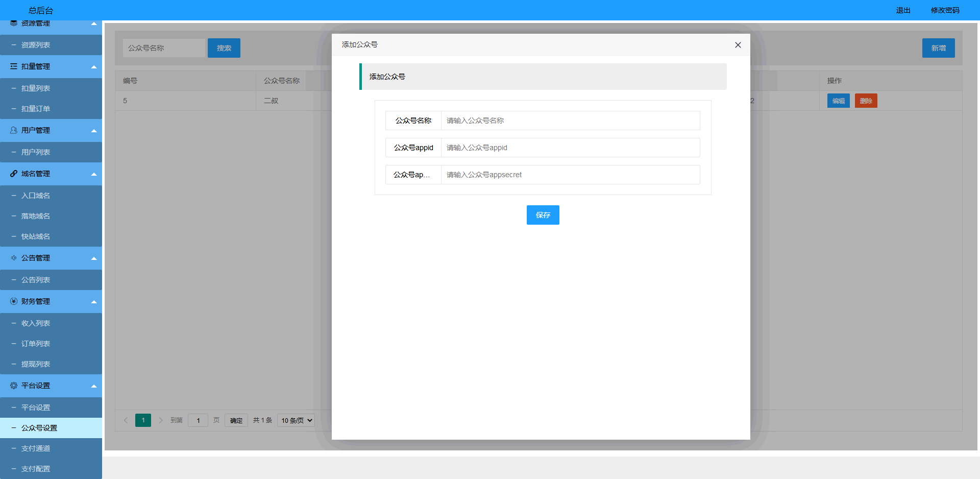Click 退出 to log out
Viewport: 980px width, 479px height.
(903, 10)
